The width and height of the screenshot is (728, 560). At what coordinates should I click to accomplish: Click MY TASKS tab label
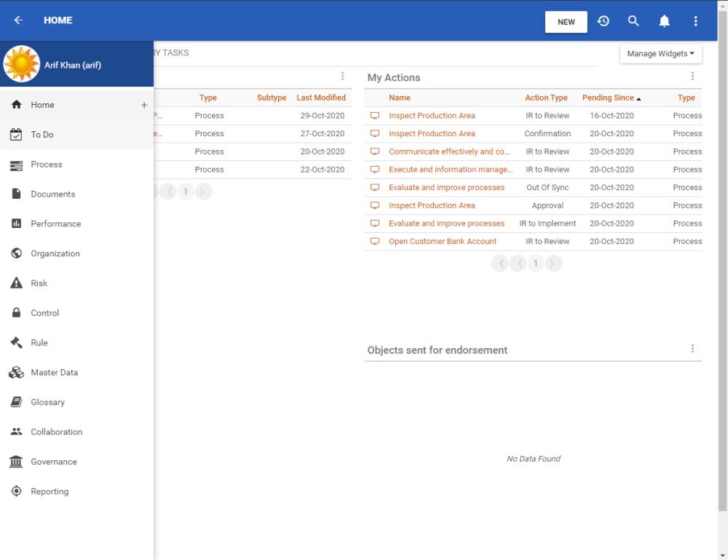tap(171, 53)
